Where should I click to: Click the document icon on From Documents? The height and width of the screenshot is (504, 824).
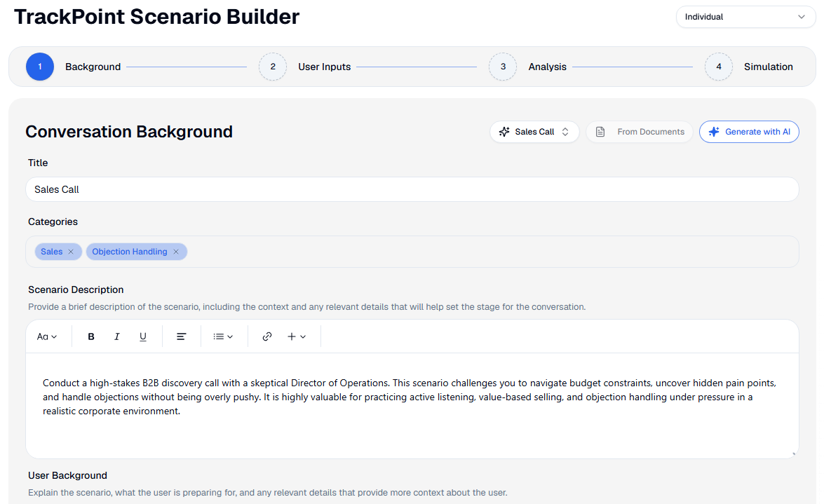(600, 131)
